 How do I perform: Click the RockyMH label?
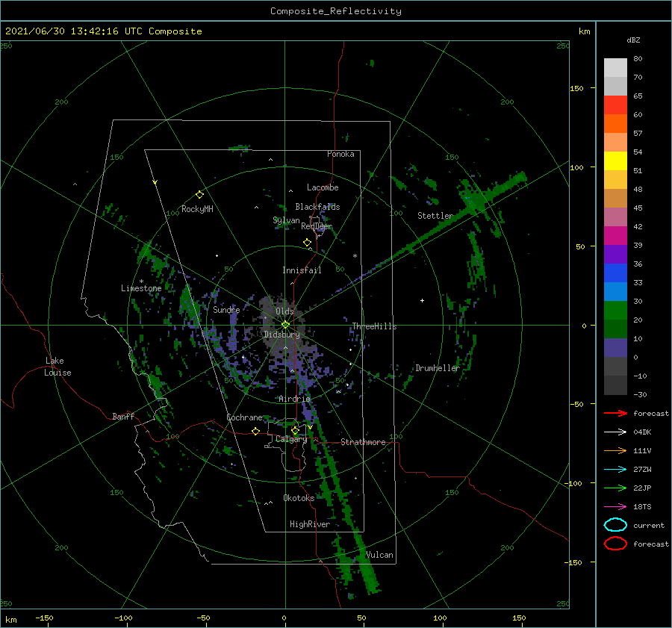click(x=197, y=209)
